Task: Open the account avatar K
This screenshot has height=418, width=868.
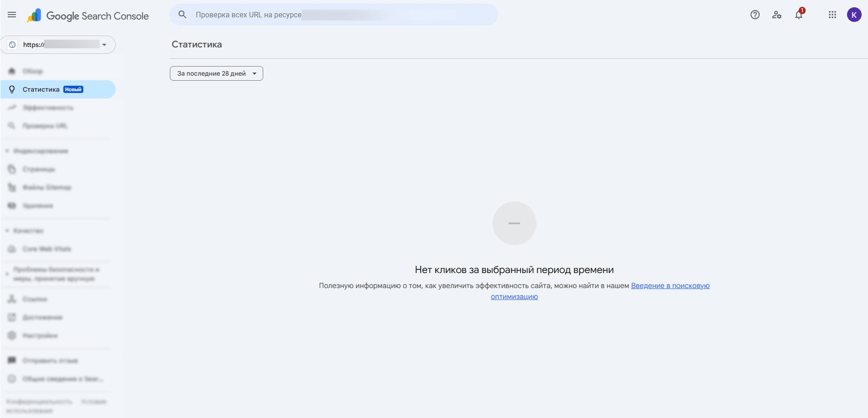Action: pos(854,15)
